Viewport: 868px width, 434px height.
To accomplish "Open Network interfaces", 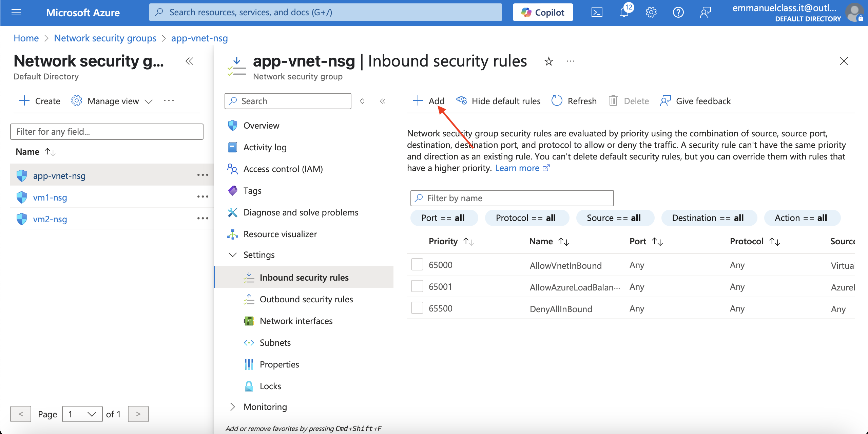I will pyautogui.click(x=296, y=321).
